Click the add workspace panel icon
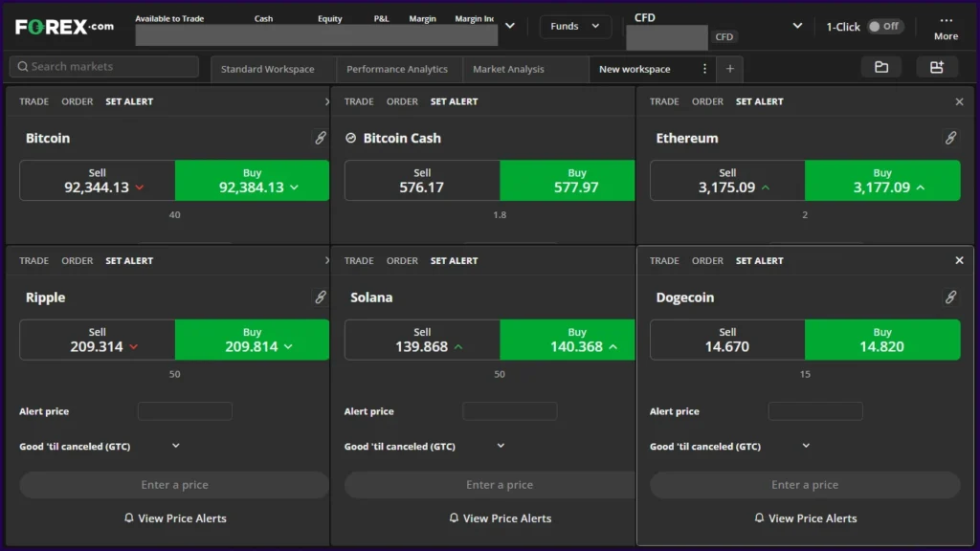The image size is (980, 551). [937, 68]
